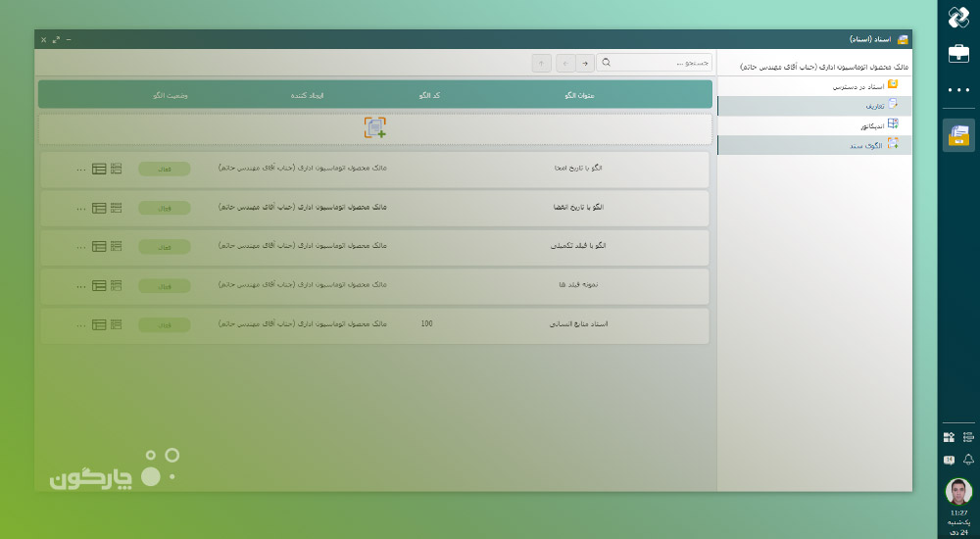This screenshot has height=539, width=980.
Task: Sort by عنوان الگو column header
Action: (579, 96)
